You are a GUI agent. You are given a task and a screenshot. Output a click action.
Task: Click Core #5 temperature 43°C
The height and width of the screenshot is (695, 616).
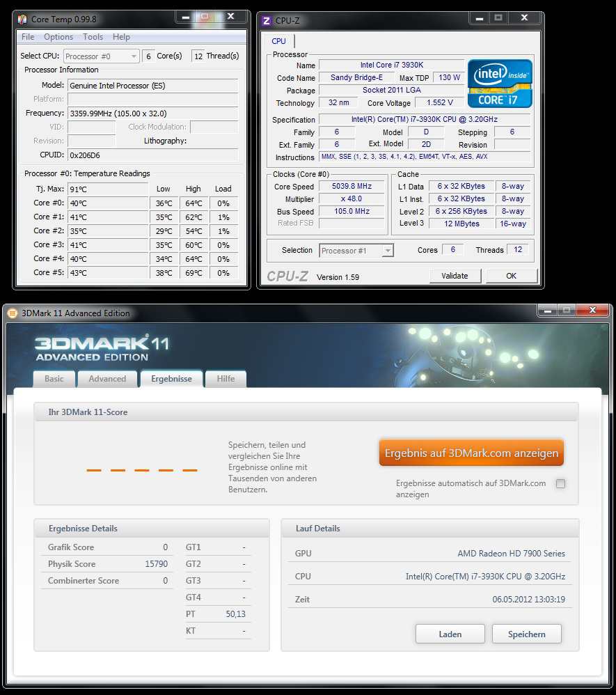click(x=108, y=272)
